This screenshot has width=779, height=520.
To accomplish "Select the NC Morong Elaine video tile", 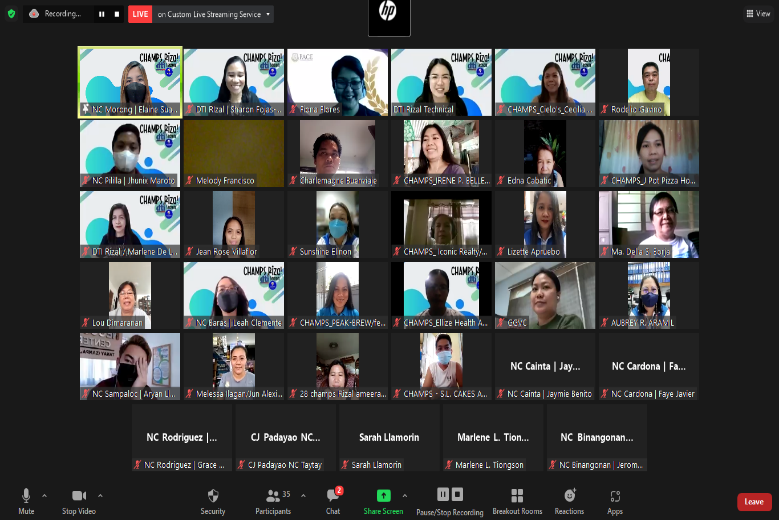I will [130, 82].
